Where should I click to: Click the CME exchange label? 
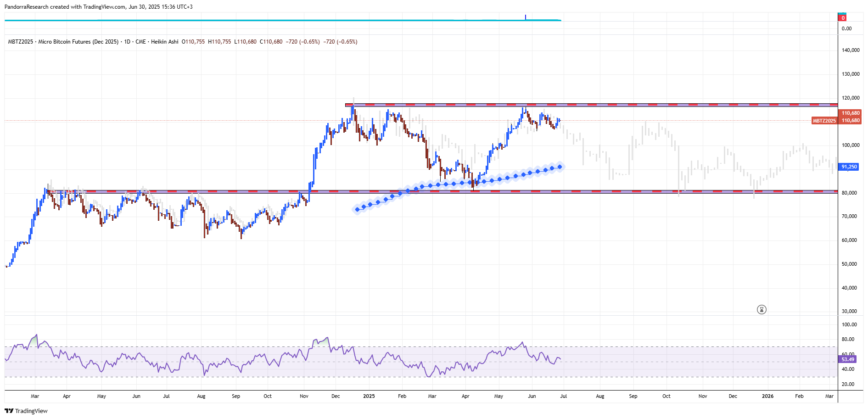[x=140, y=42]
